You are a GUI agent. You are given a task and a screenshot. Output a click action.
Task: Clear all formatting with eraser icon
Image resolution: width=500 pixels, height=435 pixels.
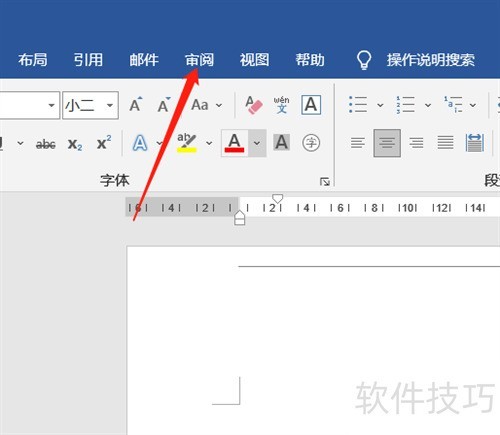point(254,105)
